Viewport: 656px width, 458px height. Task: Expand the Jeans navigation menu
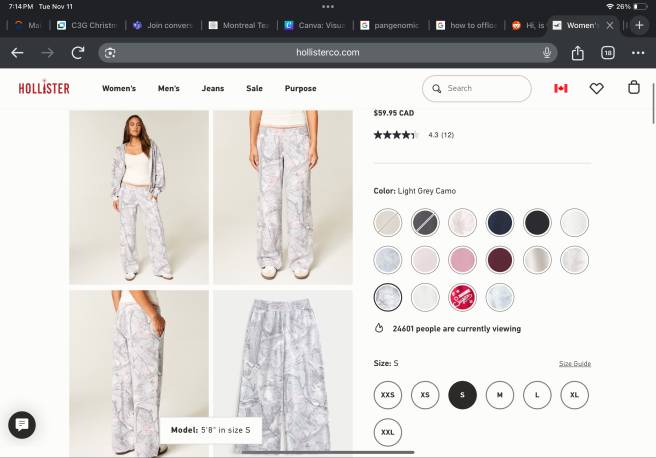[x=213, y=88]
